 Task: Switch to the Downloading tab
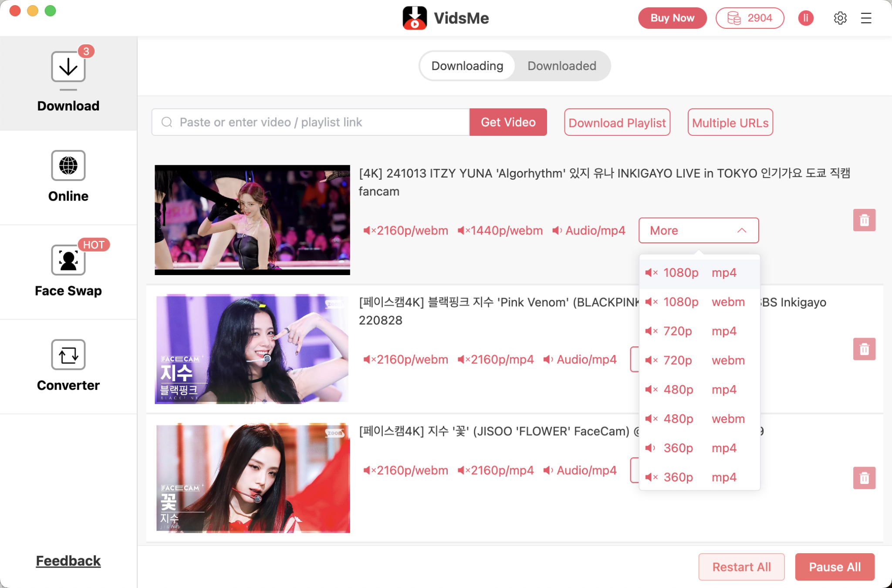pyautogui.click(x=466, y=65)
